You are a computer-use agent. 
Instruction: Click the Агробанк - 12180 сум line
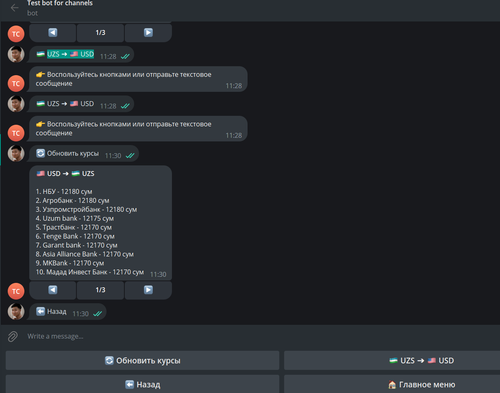tap(72, 201)
